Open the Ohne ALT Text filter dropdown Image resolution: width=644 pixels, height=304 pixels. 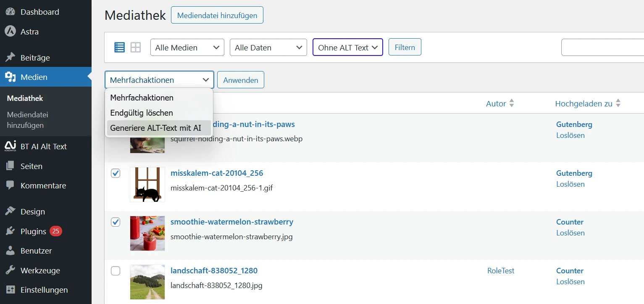click(347, 48)
